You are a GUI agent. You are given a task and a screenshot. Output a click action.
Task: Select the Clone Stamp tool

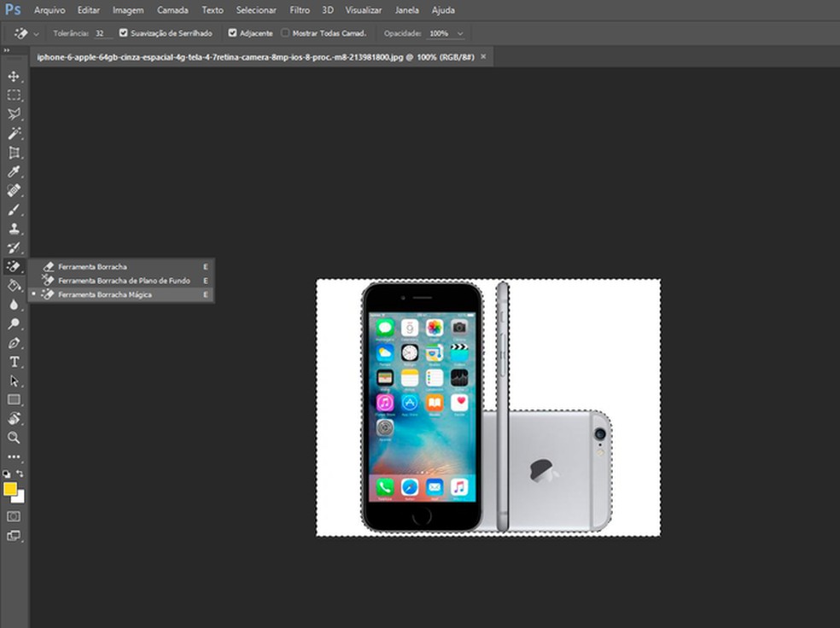(14, 229)
